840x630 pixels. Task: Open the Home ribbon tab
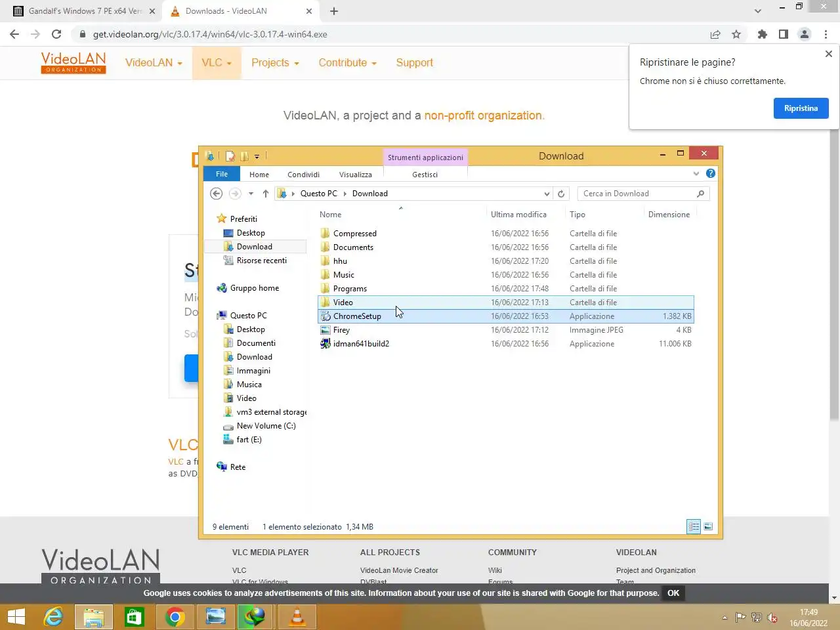click(x=259, y=175)
